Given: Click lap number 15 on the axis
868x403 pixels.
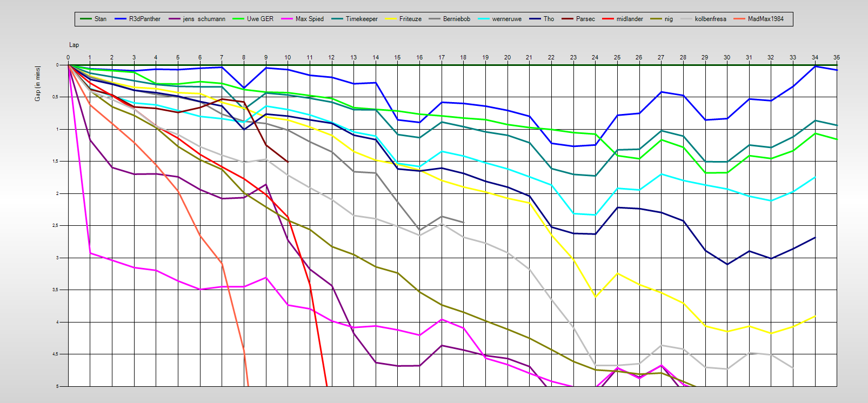Looking at the screenshot, I should [397, 57].
